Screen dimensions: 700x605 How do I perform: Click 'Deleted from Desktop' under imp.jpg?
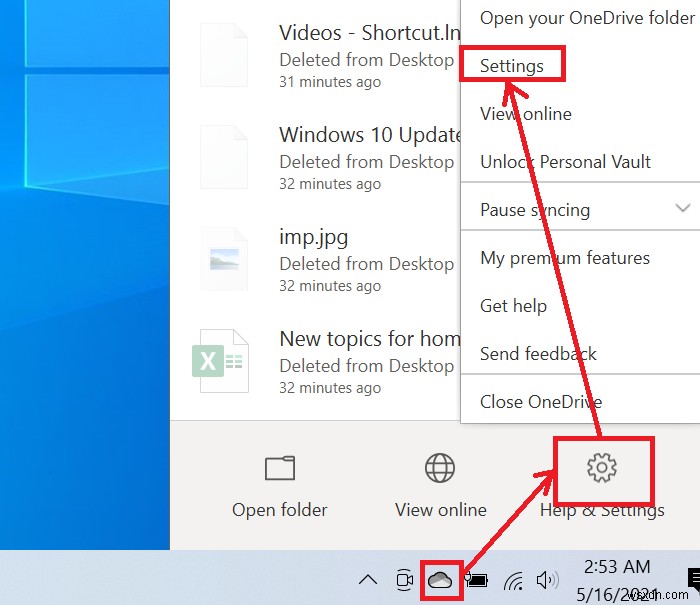click(x=367, y=264)
